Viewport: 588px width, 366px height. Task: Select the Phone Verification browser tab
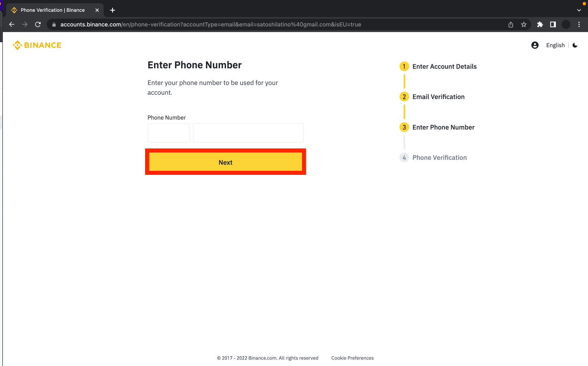click(x=53, y=10)
